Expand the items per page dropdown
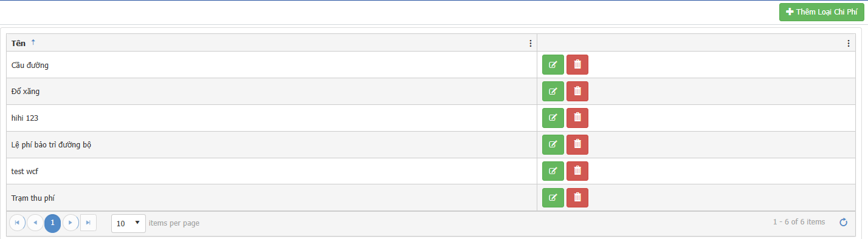This screenshot has width=868, height=239. click(x=129, y=223)
